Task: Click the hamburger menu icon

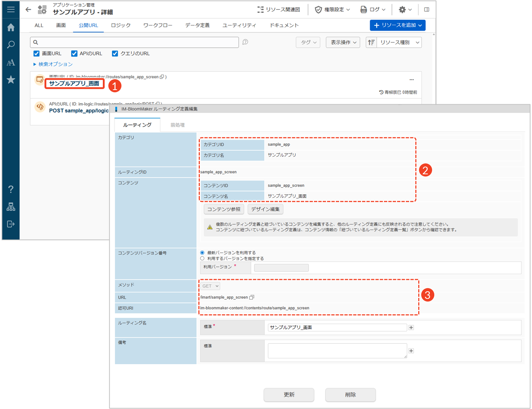Action: pos(11,9)
